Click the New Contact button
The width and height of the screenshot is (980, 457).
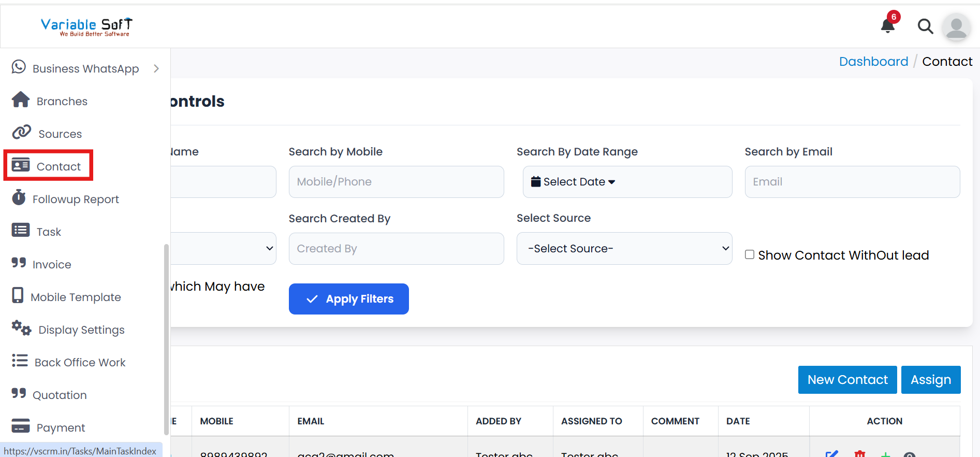pyautogui.click(x=847, y=380)
